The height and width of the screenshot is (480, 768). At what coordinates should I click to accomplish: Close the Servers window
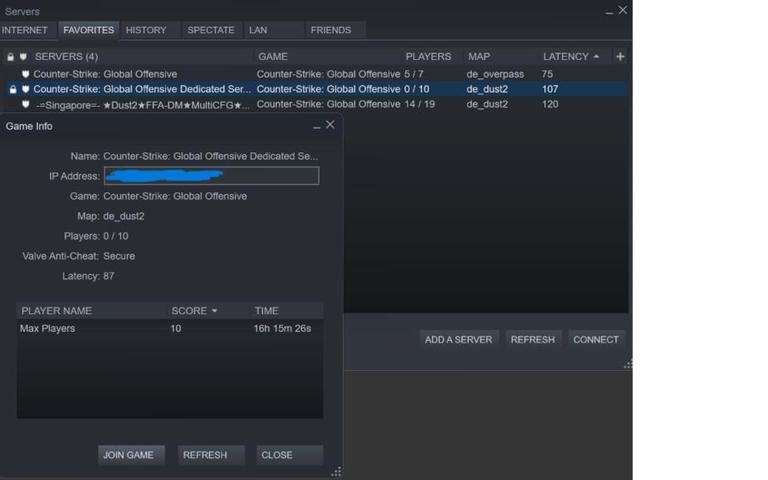pos(623,10)
